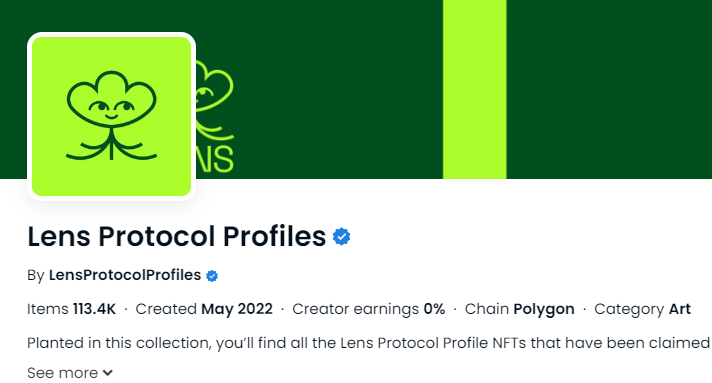
Task: Click the See more chevron arrow
Action: (108, 373)
